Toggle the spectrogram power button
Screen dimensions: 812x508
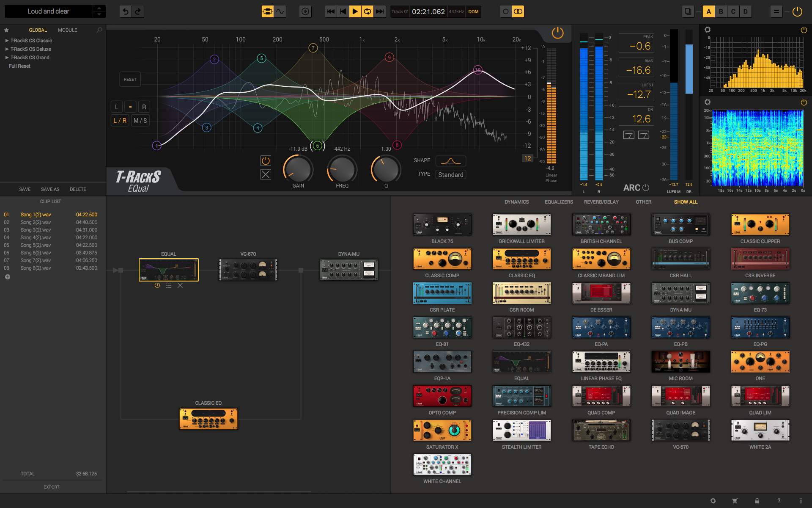coord(804,102)
